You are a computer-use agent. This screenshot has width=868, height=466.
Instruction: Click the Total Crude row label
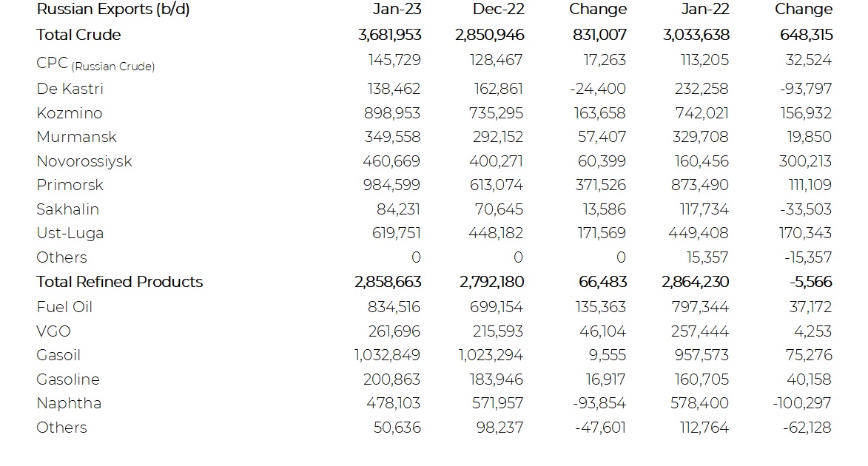pos(78,35)
